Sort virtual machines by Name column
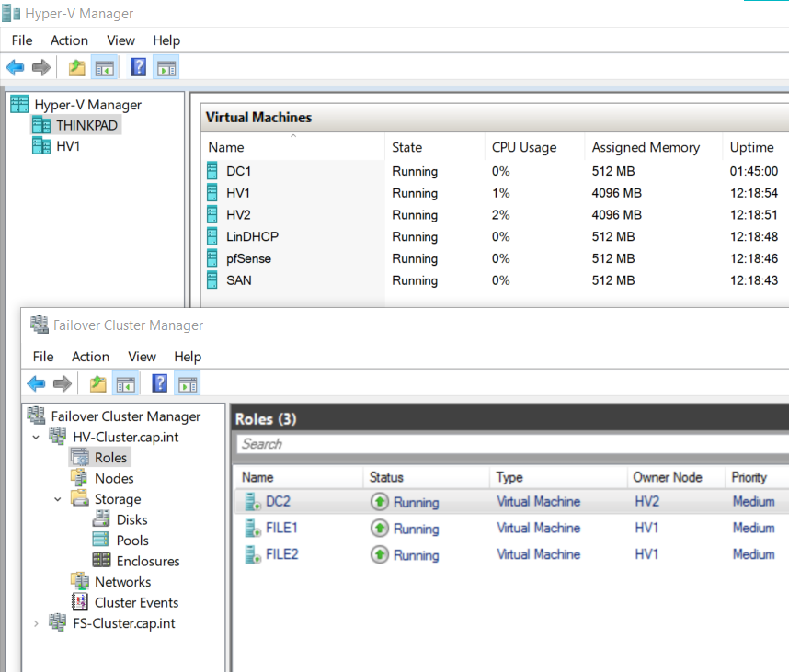 pos(292,147)
